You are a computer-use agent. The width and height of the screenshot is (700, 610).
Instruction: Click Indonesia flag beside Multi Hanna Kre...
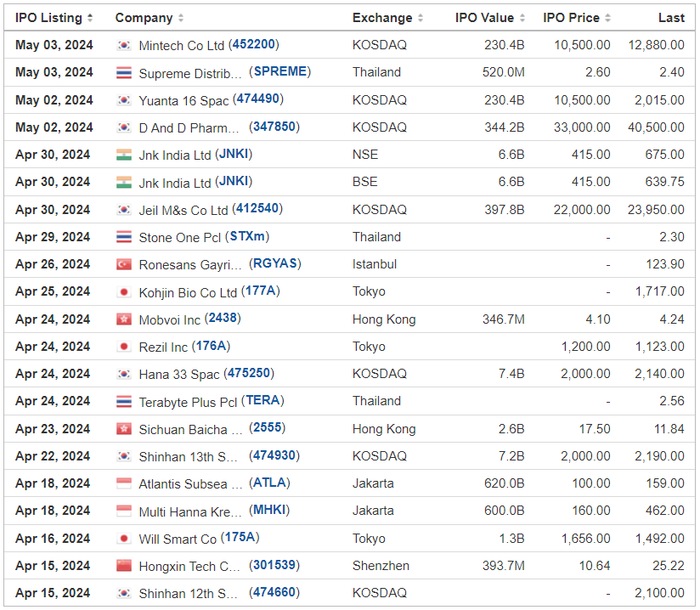[x=124, y=511]
